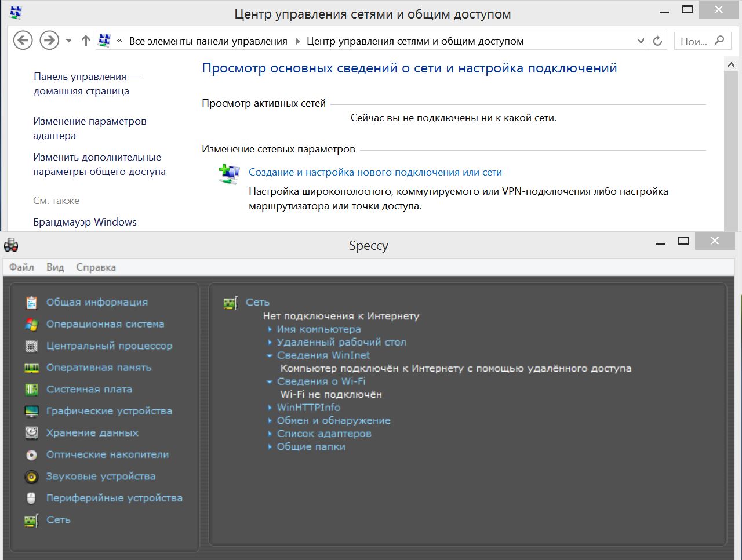The width and height of the screenshot is (742, 560).
Task: Click the Optical drives disc icon in Speccy
Action: [31, 455]
